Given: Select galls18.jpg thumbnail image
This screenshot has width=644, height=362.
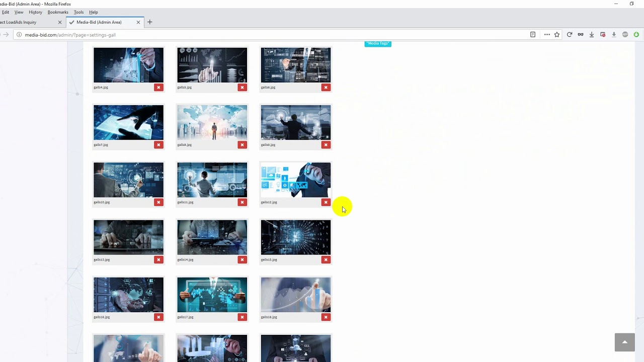Looking at the screenshot, I should [296, 295].
